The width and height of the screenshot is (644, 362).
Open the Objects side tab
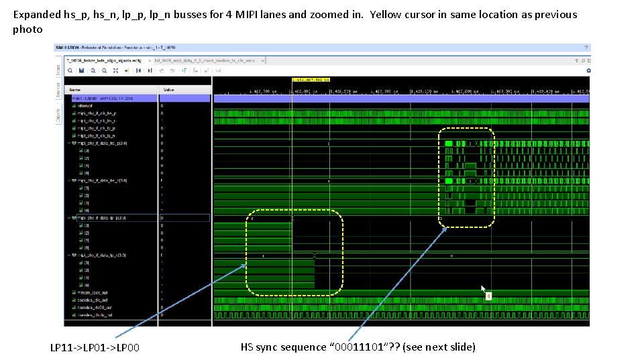[x=58, y=116]
